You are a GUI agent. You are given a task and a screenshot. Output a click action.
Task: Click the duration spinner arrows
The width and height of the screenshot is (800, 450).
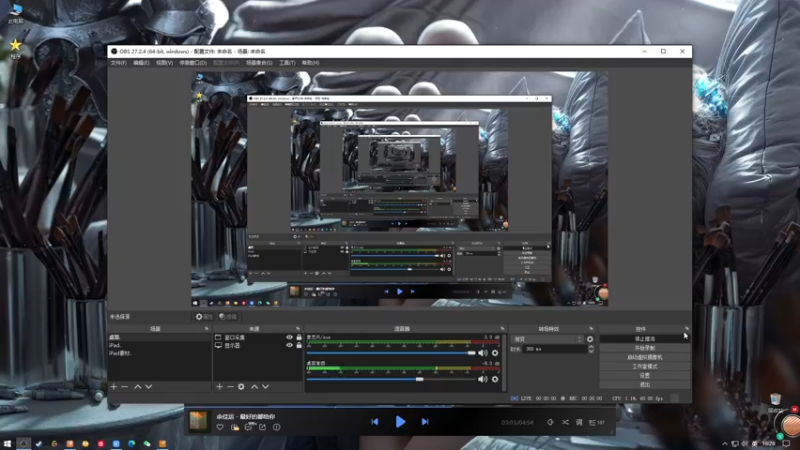(591, 349)
